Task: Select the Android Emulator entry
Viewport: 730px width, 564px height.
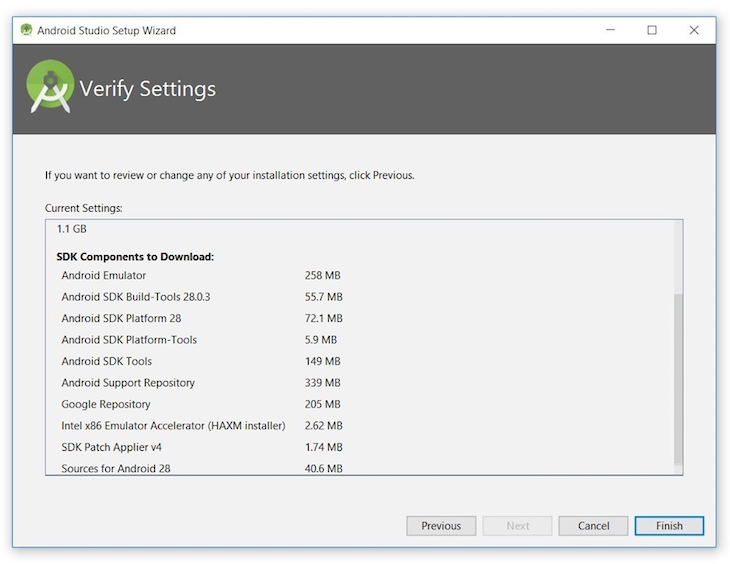Action: [x=104, y=275]
